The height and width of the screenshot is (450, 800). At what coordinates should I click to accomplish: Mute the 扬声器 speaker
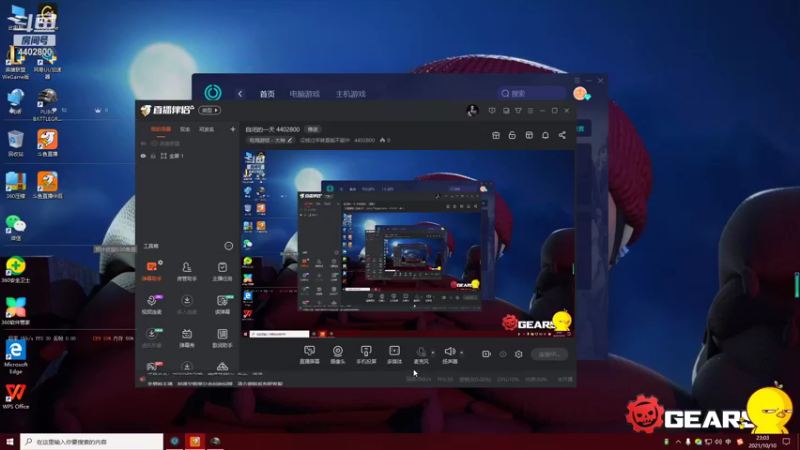pos(449,355)
